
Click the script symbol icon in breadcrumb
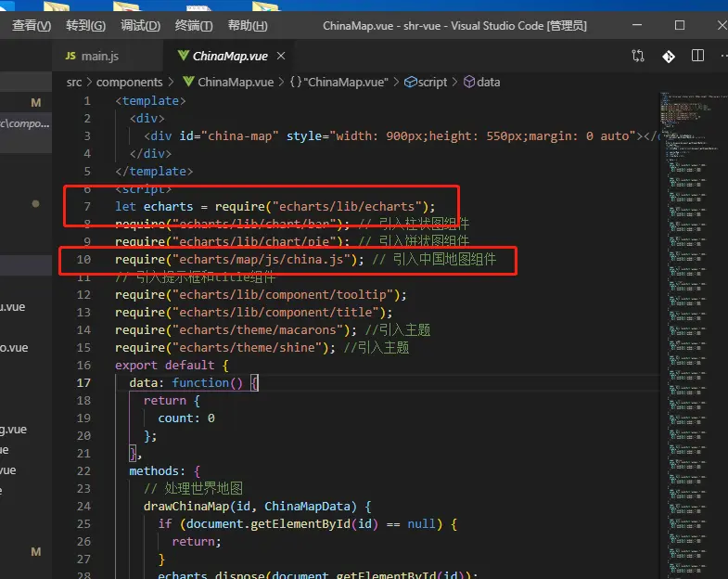(411, 82)
